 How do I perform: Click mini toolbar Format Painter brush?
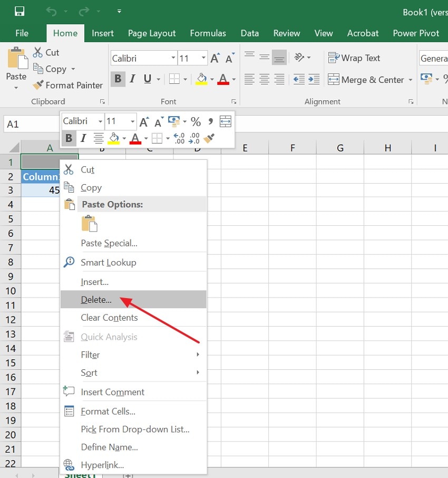pos(209,138)
